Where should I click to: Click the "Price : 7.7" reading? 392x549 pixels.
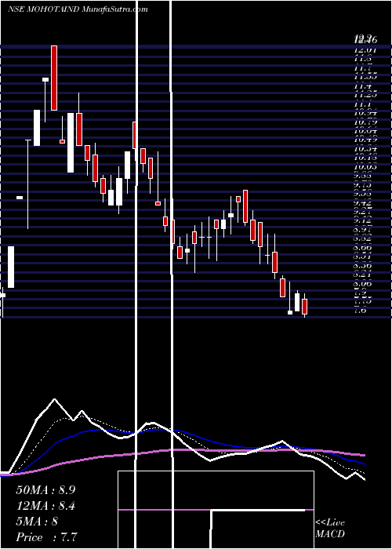coord(46,537)
